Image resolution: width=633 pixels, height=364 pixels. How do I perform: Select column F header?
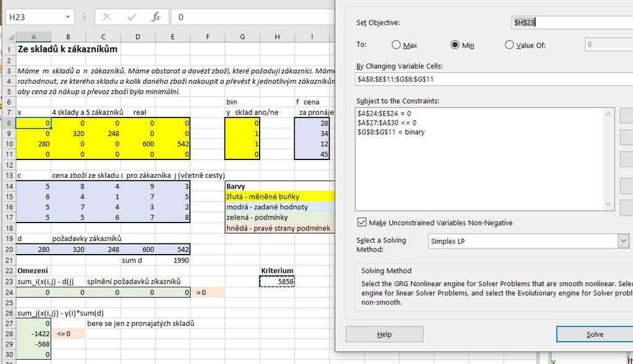pyautogui.click(x=208, y=36)
